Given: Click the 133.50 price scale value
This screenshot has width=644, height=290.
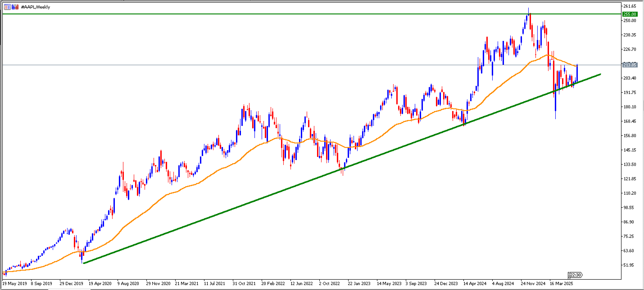Looking at the screenshot, I should 630,165.
